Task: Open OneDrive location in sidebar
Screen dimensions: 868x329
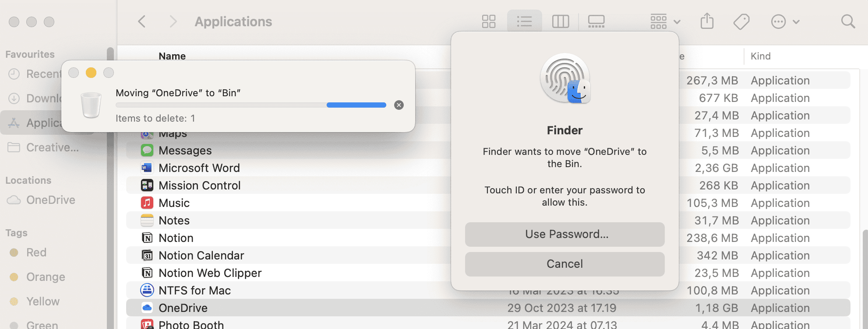Action: [x=50, y=200]
